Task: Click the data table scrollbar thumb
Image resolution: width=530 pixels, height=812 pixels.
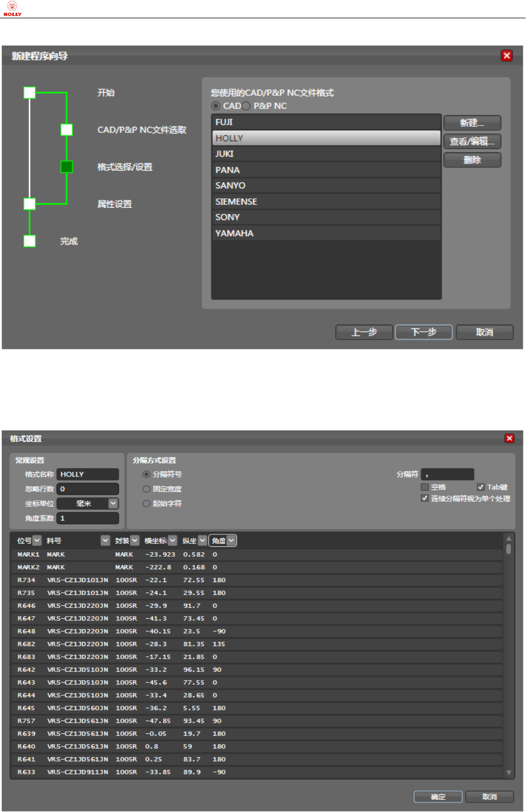Action: click(x=508, y=549)
